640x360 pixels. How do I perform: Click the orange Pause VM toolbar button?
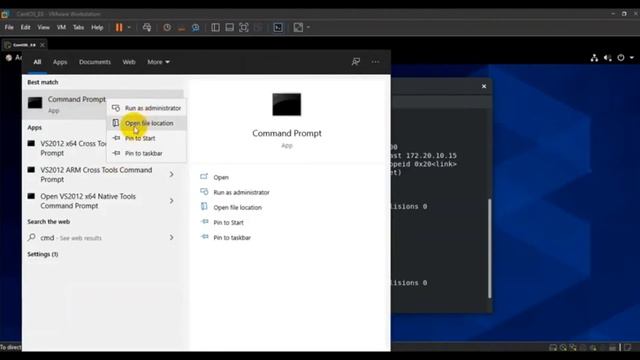click(119, 27)
